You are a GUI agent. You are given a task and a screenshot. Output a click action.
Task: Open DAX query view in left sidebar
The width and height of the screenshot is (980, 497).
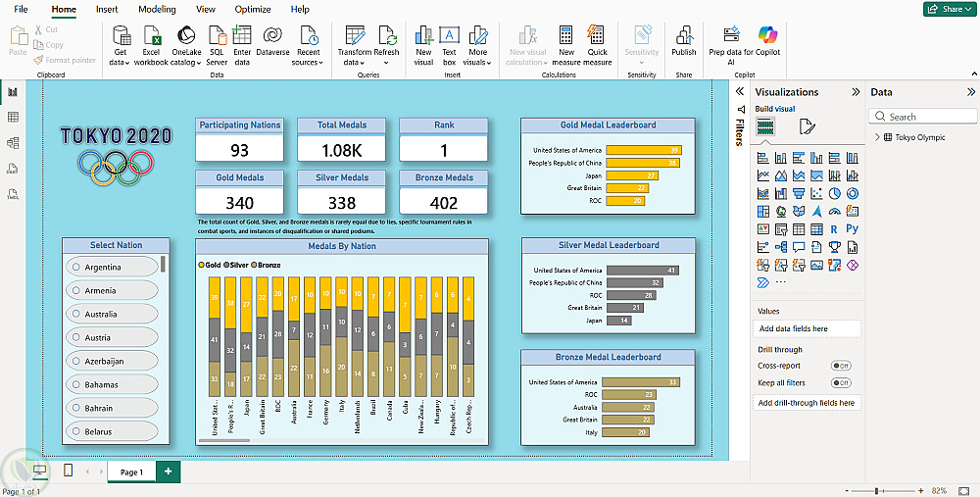[x=13, y=169]
